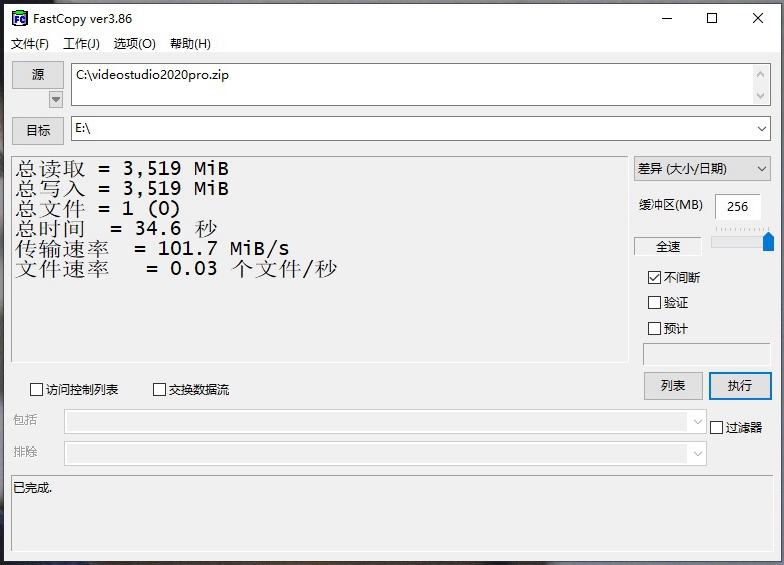This screenshot has width=784, height=565.
Task: Click the 文件速率 = 0.03 line
Action: (176, 268)
